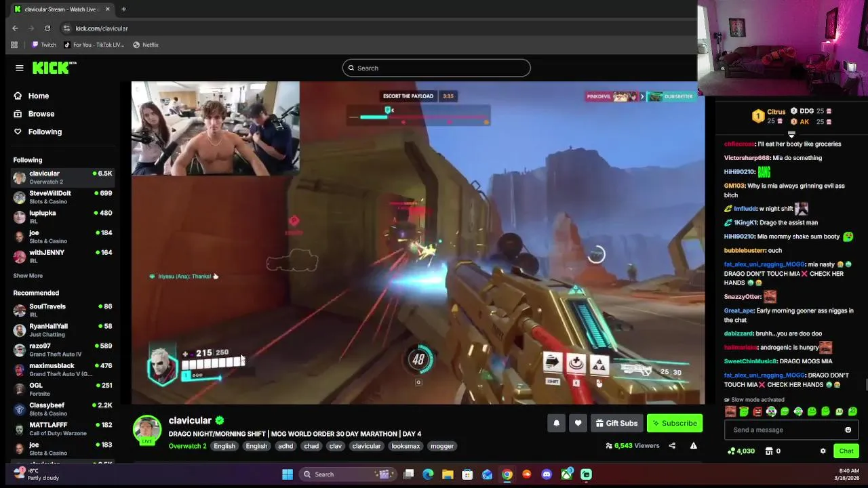Viewport: 868px width, 488px height.
Task: Click the Kick logo
Action: coord(54,68)
